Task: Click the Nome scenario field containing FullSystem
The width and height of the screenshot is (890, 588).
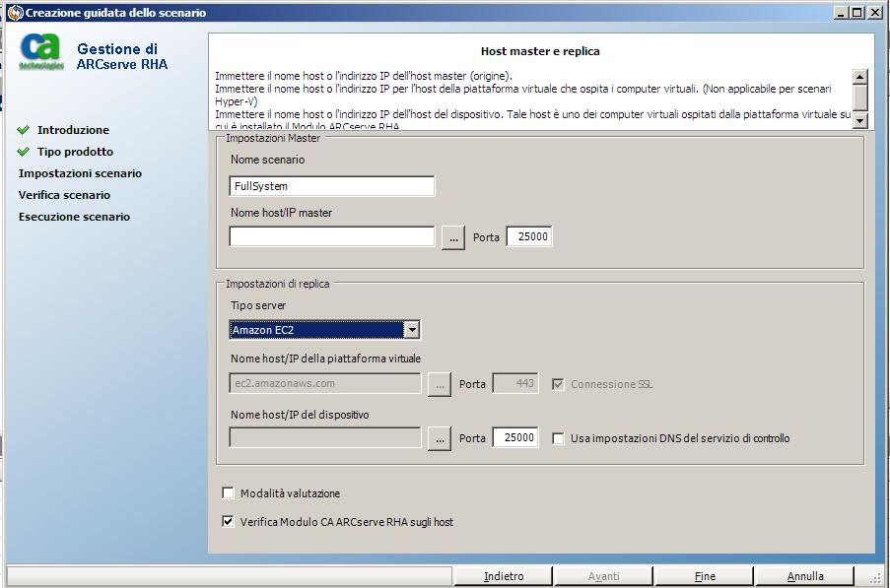Action: pos(331,185)
